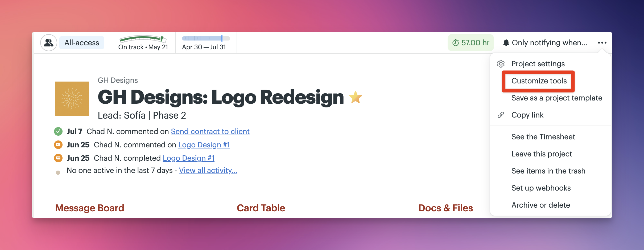
Task: Open the 57.00 hr time tracking button
Action: click(470, 43)
